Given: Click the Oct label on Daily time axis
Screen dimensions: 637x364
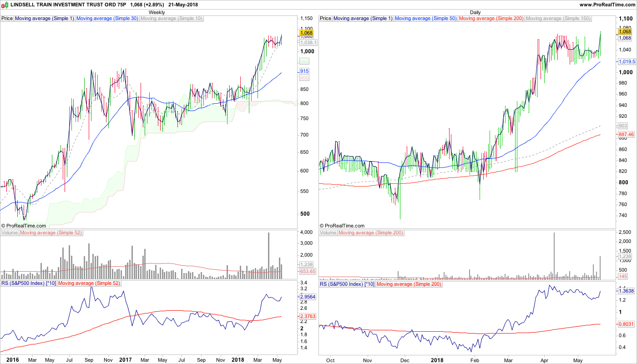Looking at the screenshot, I should (330, 360).
